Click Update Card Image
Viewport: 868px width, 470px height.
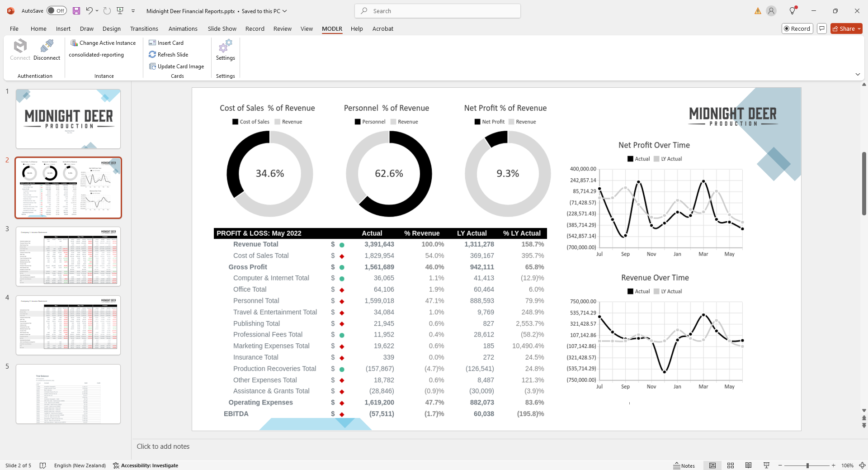(176, 66)
